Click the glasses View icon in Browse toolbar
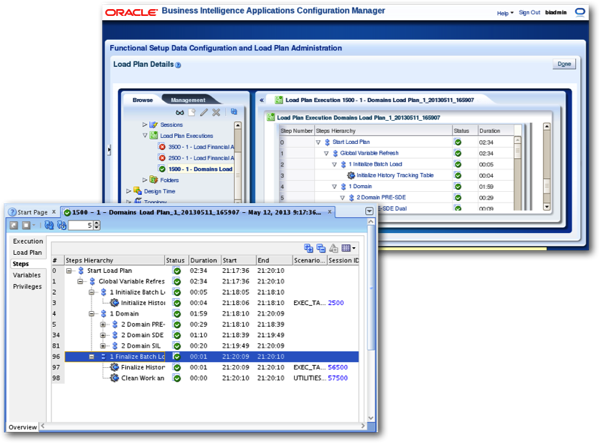Viewport: 600px width, 443px height. point(179,112)
